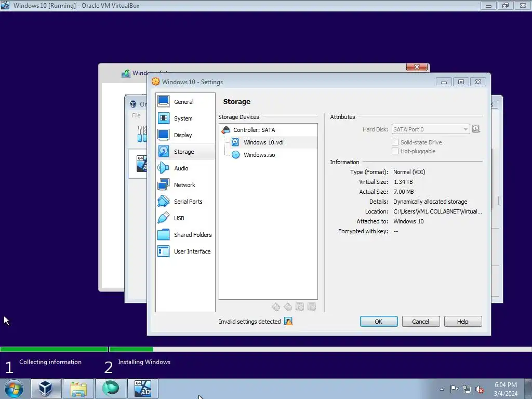
Task: Click the Collecting information progress bar
Action: [x=54, y=349]
